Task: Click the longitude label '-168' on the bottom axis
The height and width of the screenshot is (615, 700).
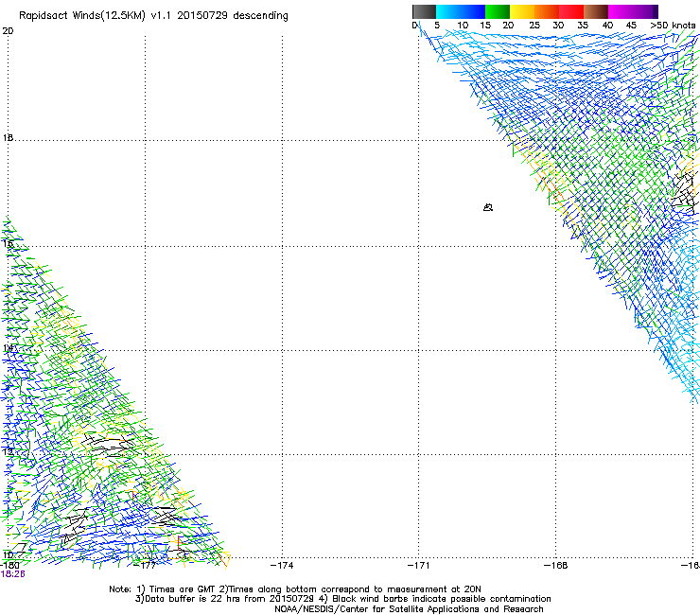Action: [x=556, y=565]
